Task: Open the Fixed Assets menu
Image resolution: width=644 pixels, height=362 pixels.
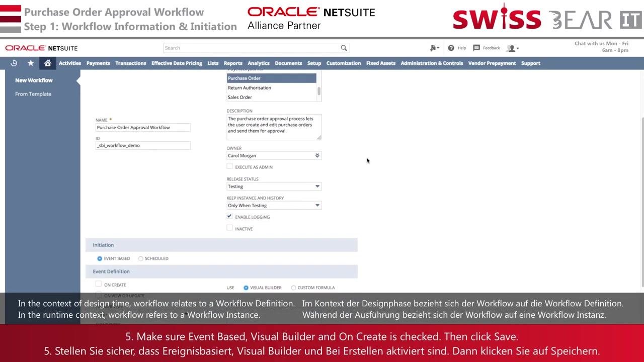Action: coord(381,63)
